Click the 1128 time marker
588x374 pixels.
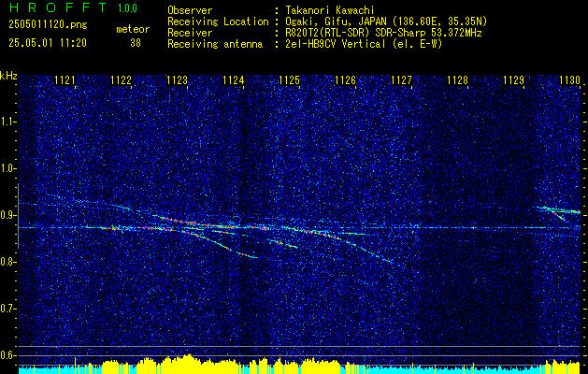pyautogui.click(x=458, y=79)
